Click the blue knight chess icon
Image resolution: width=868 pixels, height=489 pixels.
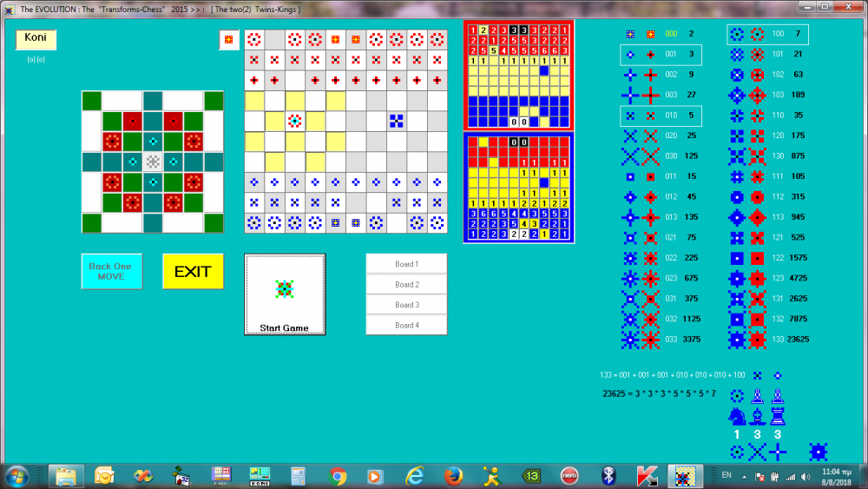click(x=737, y=416)
